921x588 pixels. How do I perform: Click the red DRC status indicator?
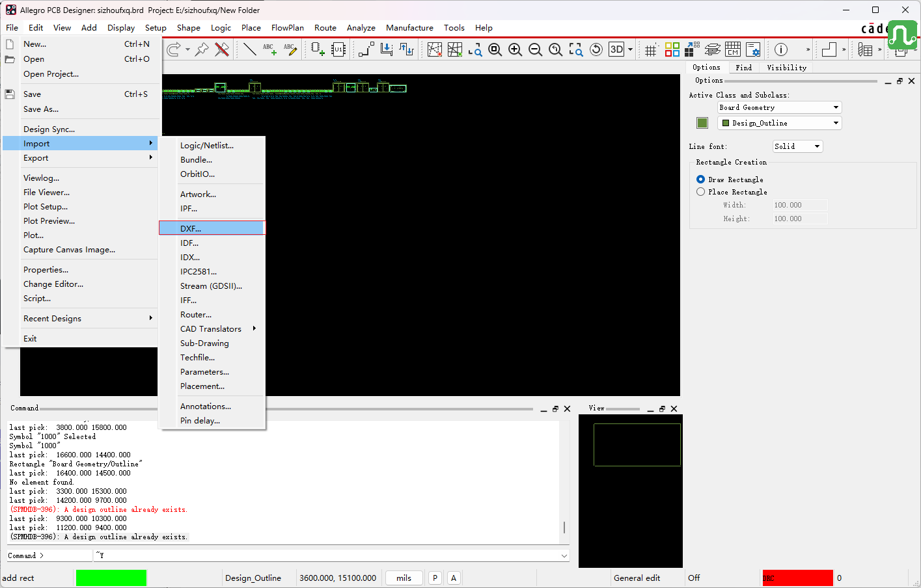(797, 578)
